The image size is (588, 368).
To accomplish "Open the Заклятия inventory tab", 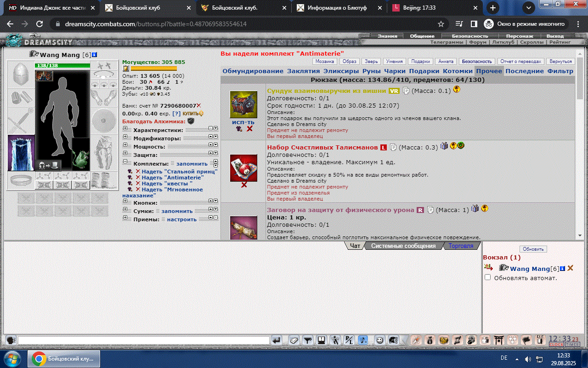I will [303, 71].
